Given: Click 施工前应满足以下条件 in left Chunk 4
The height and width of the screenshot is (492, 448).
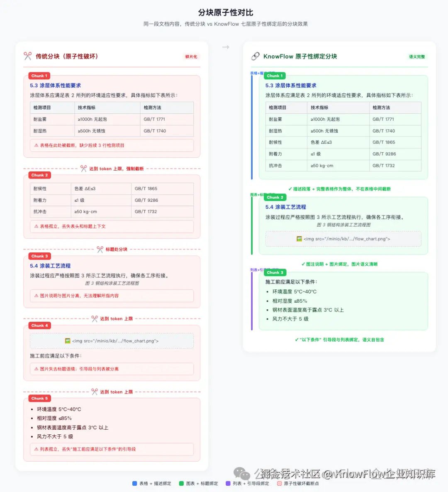Looking at the screenshot, I should [56, 356].
